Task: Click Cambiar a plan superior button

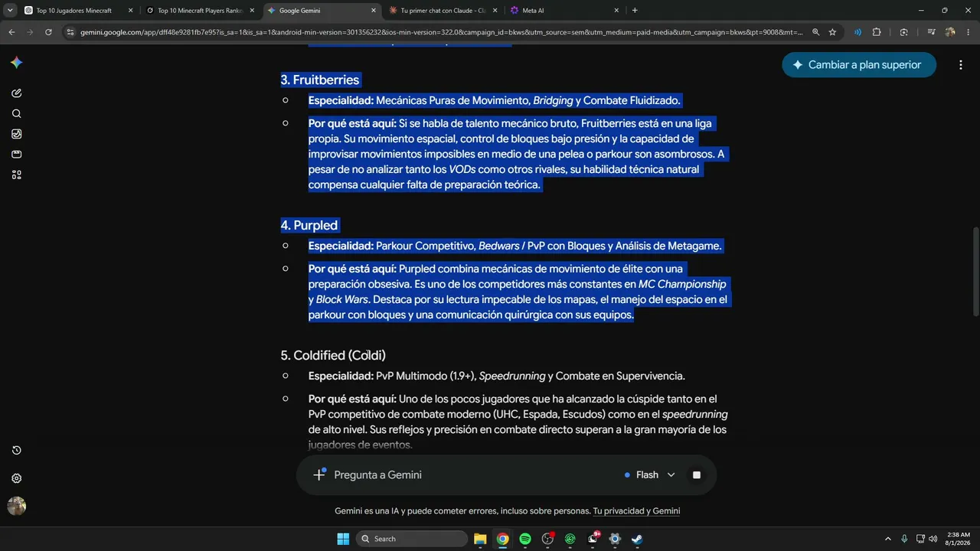Action: [859, 65]
